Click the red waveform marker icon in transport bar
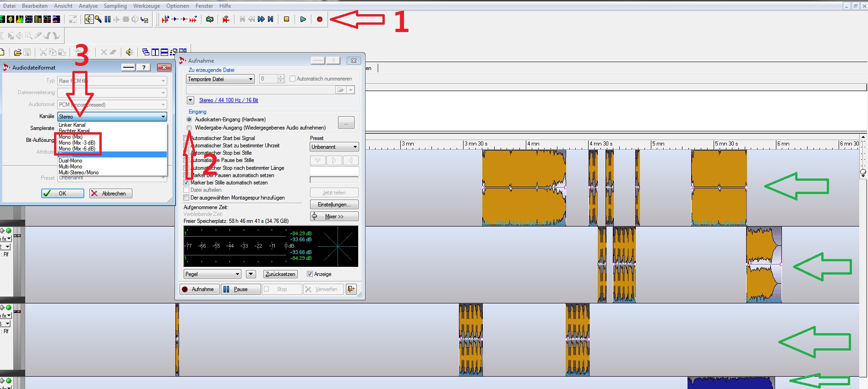The height and width of the screenshot is (389, 868). point(226,19)
